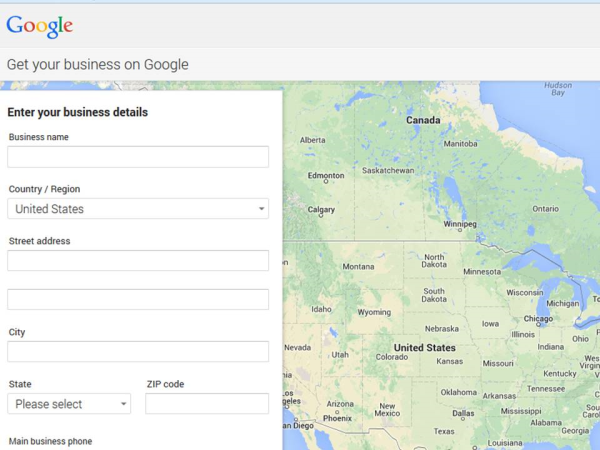600x450 pixels.
Task: Click the Winnipeg city marker on map
Action: pyautogui.click(x=460, y=230)
